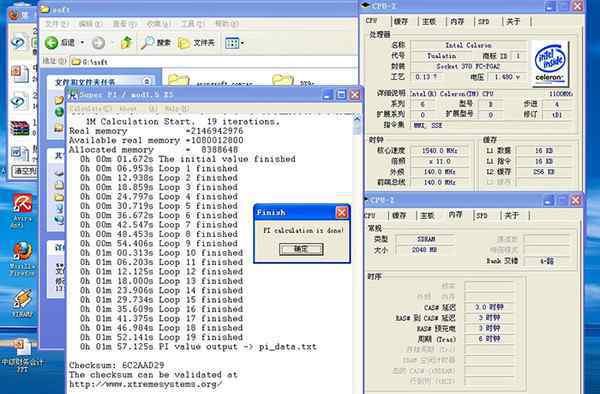Image resolution: width=600 pixels, height=394 pixels.
Task: Open the 中级财务会计 PPT file on desktop
Action: [x=22, y=357]
